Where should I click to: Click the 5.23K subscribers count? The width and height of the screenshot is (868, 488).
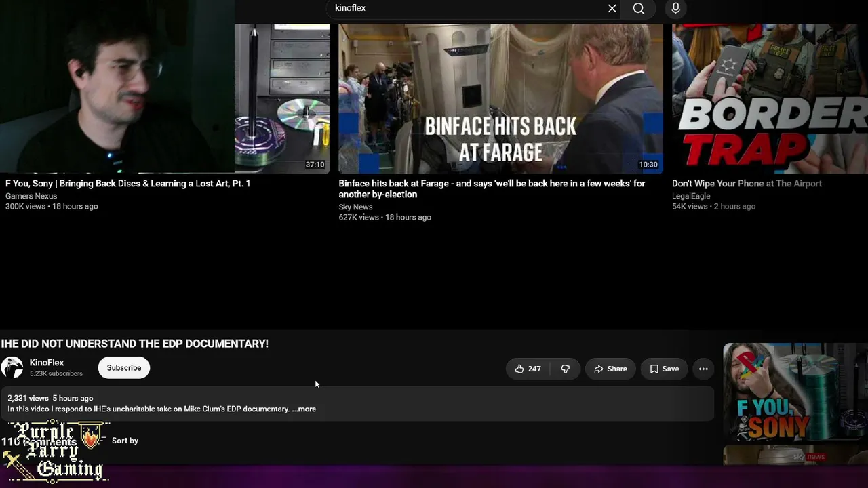(56, 373)
